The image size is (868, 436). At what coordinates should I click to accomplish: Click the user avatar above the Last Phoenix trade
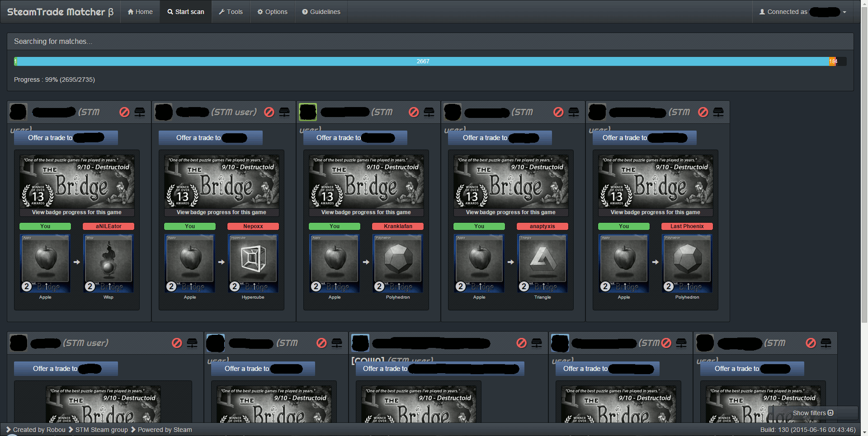click(x=597, y=112)
